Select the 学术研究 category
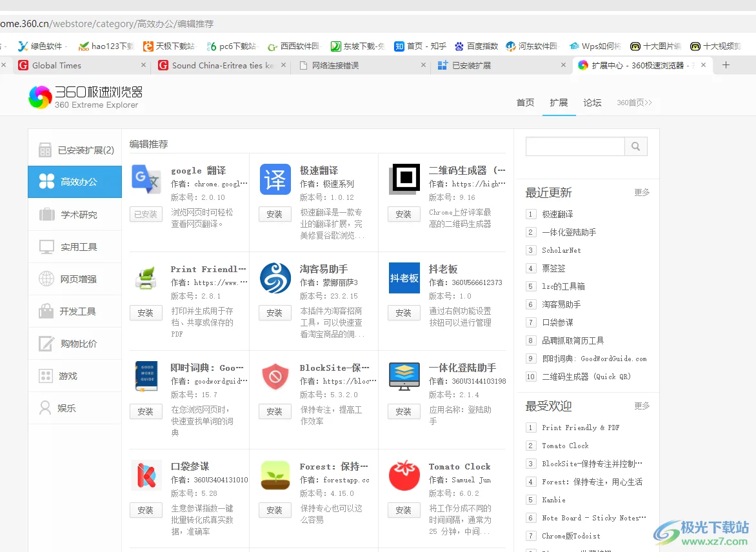The height and width of the screenshot is (552, 756). [75, 215]
